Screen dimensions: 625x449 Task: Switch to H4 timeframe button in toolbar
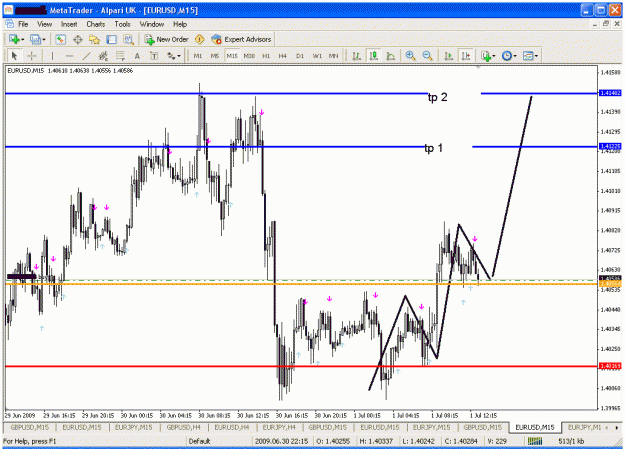[x=283, y=56]
